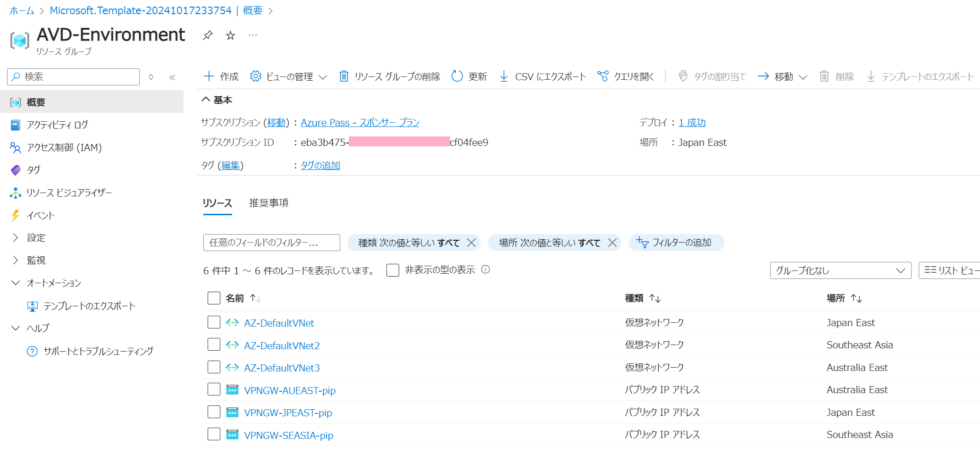Open the VPNGW-JPEAST-pip resource
Image resolution: width=980 pixels, height=463 pixels.
point(288,413)
